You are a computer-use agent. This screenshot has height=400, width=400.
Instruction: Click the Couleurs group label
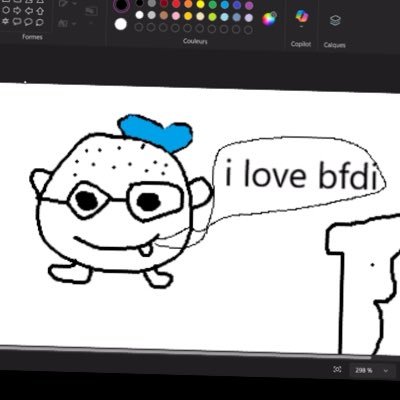point(195,41)
